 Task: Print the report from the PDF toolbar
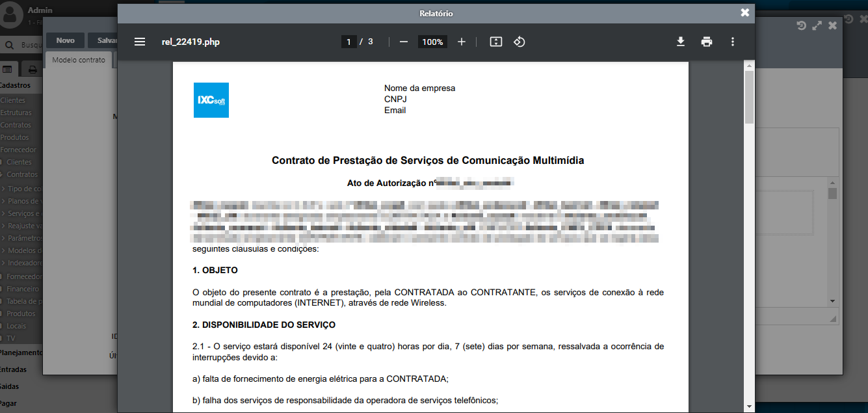click(x=707, y=42)
